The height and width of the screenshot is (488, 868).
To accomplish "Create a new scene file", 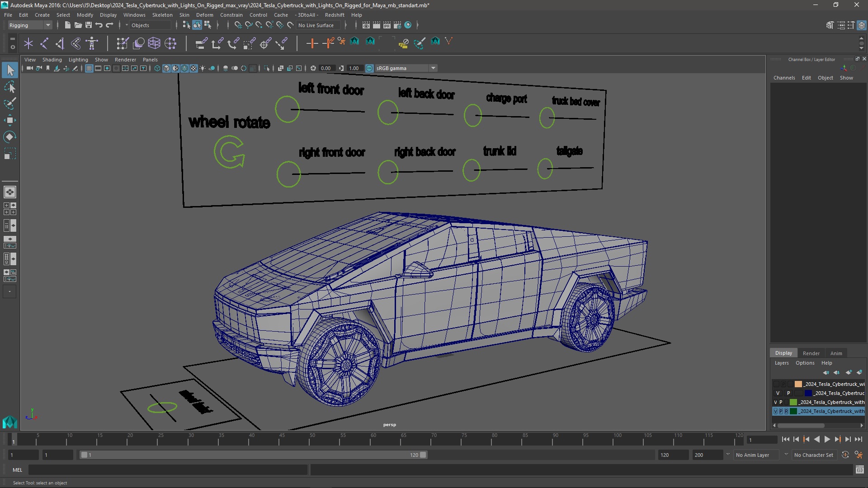I will click(67, 25).
